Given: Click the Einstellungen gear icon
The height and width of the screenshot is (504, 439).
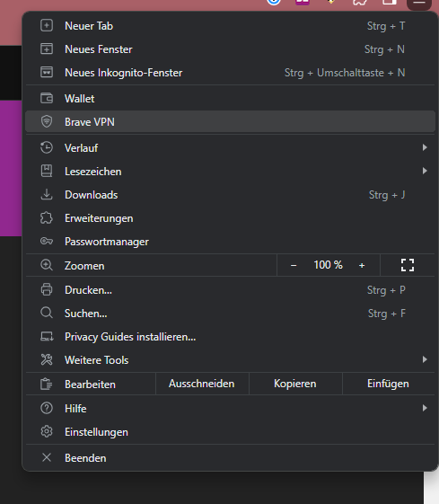Looking at the screenshot, I should coord(47,431).
